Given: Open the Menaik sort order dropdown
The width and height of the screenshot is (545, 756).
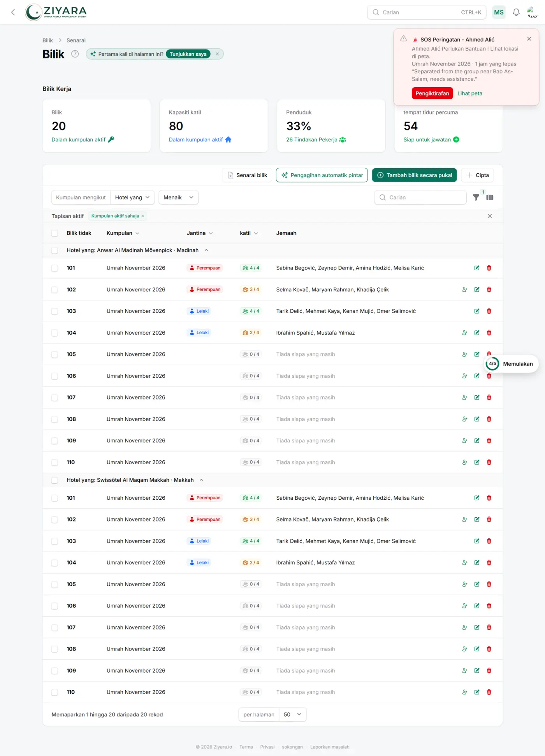Looking at the screenshot, I should click(178, 197).
